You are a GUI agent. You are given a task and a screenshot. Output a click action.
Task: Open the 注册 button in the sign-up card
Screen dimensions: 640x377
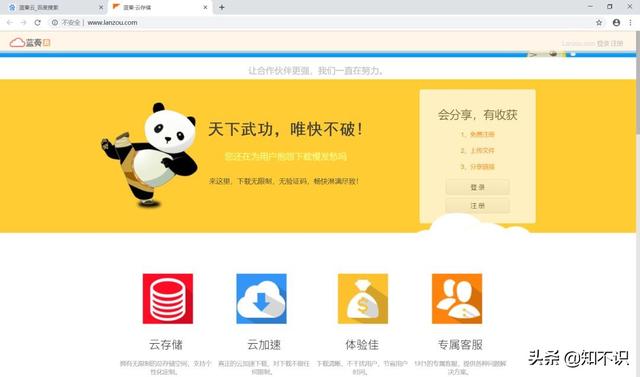pos(478,206)
